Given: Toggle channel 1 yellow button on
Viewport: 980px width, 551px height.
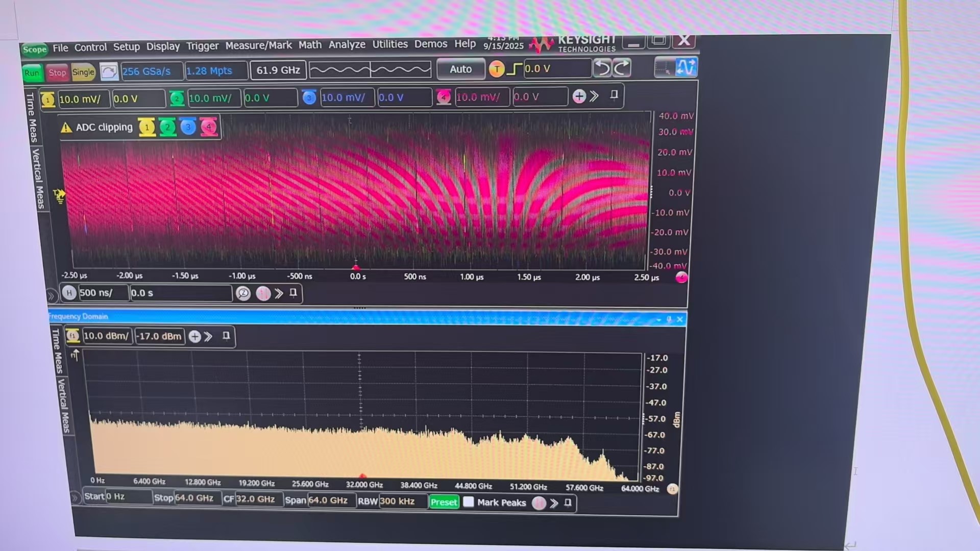Looking at the screenshot, I should [x=47, y=99].
